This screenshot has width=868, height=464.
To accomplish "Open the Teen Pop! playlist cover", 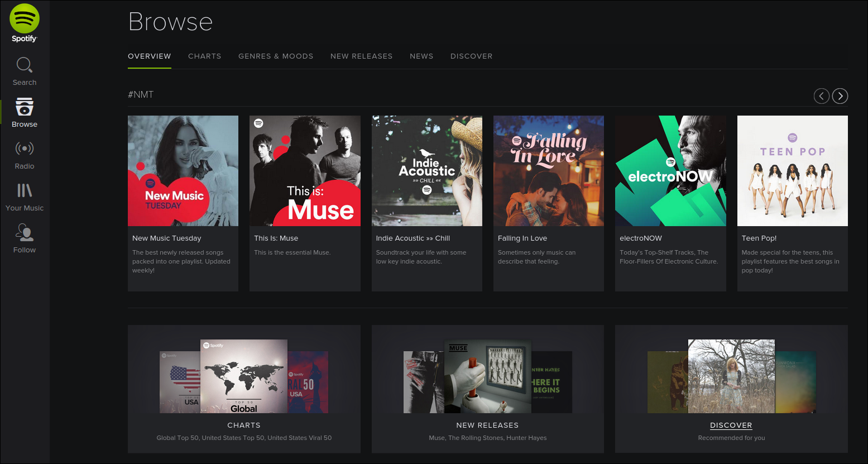I will [792, 171].
